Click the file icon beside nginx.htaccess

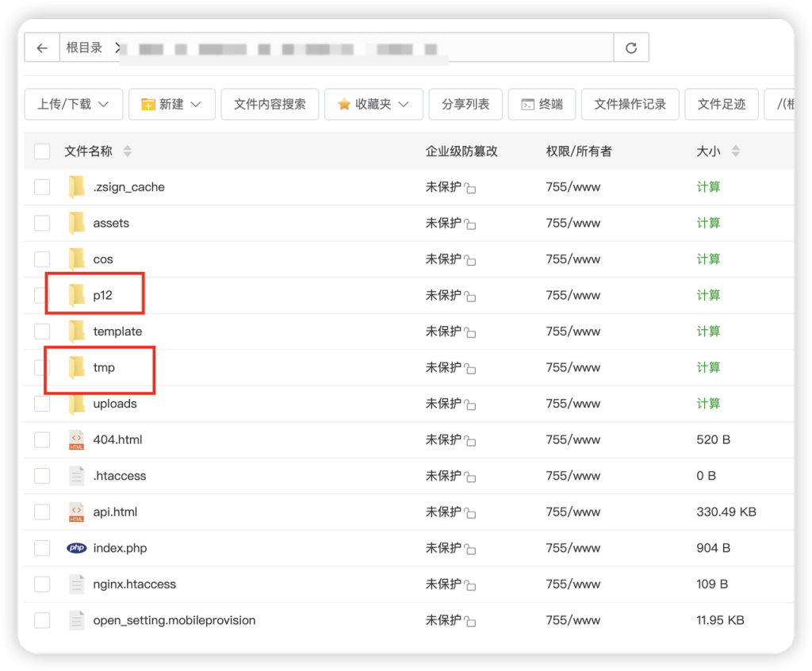coord(76,584)
